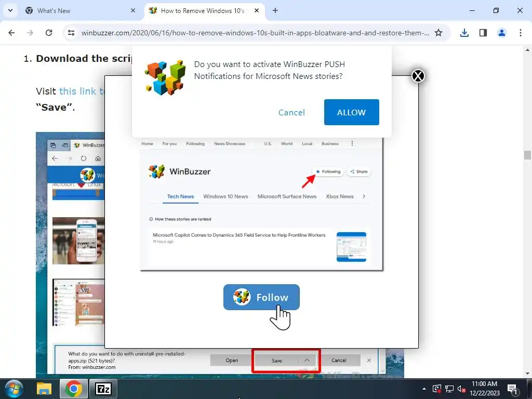Open Chrome three-dot menu

520,33
